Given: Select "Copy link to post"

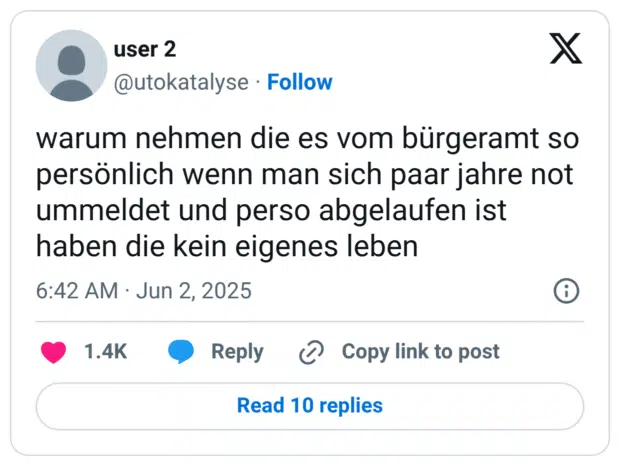Looking at the screenshot, I should pos(420,352).
